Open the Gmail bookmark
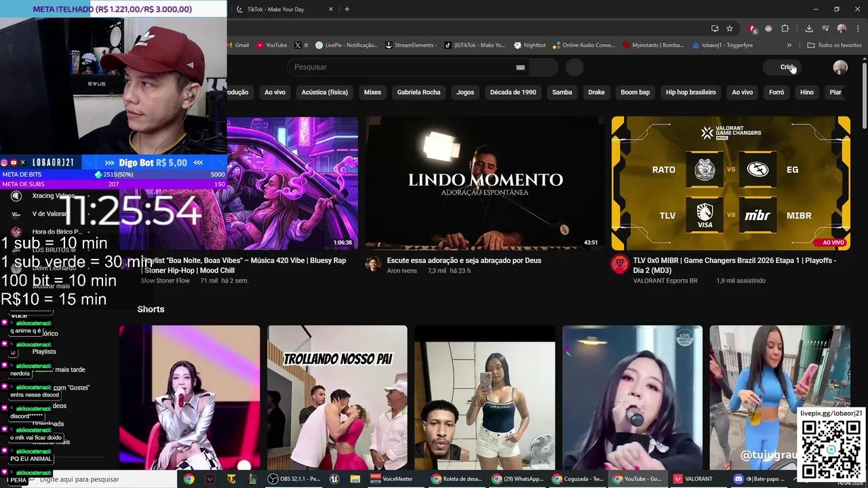Viewport: 868px width, 488px height. pos(239,45)
